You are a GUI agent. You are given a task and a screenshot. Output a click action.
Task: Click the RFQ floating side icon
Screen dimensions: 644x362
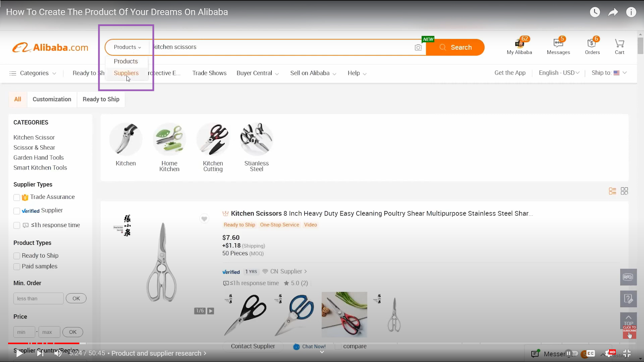point(628,277)
